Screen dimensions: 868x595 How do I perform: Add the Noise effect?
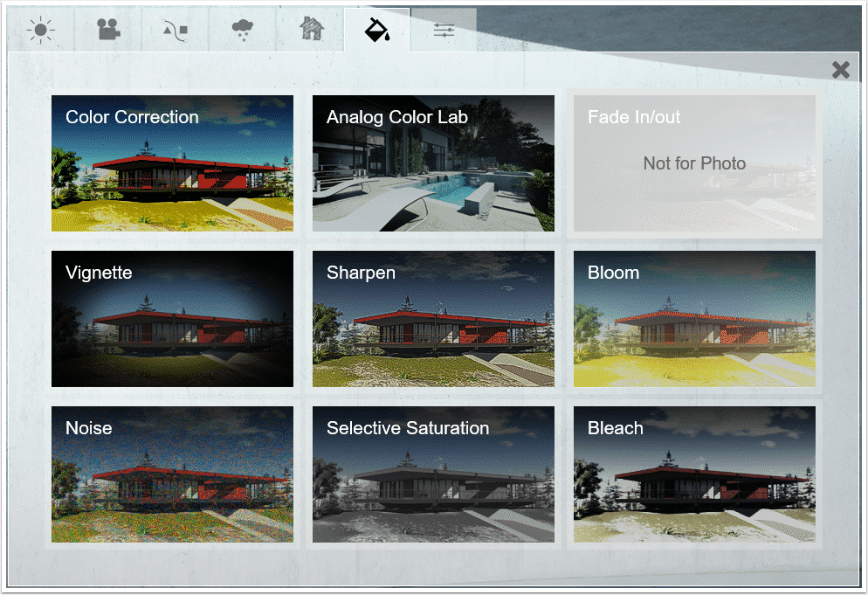point(172,474)
